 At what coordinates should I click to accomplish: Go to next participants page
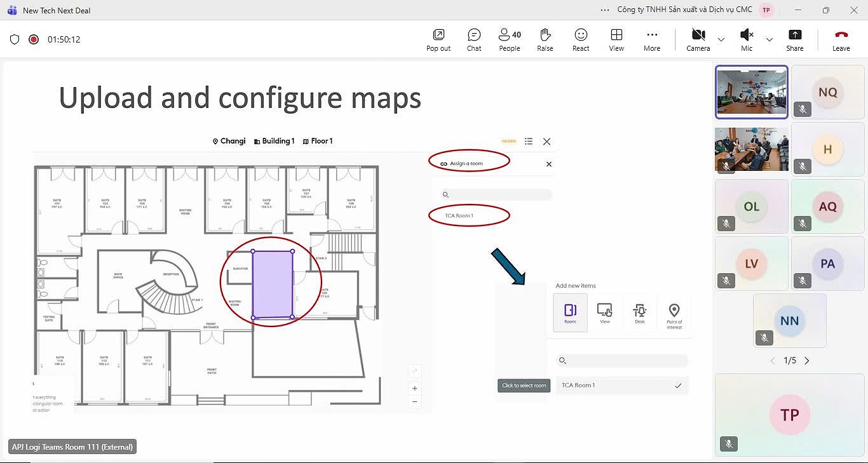(807, 361)
